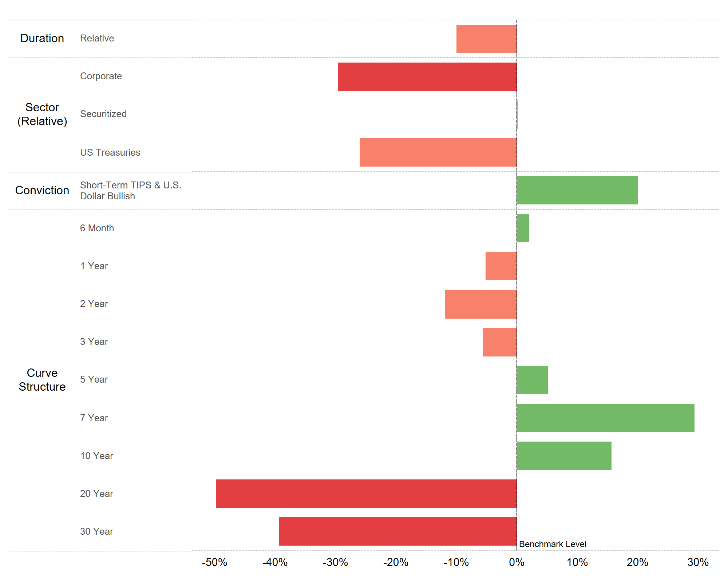Viewport: 728px width, 582px height.
Task: Select the Curve Structure group heading
Action: (x=42, y=380)
